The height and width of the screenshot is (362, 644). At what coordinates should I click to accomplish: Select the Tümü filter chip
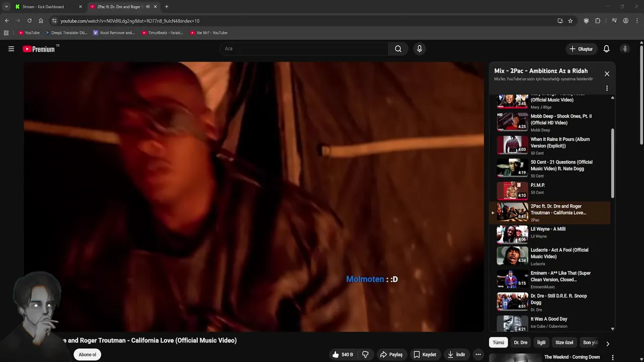tap(498, 342)
